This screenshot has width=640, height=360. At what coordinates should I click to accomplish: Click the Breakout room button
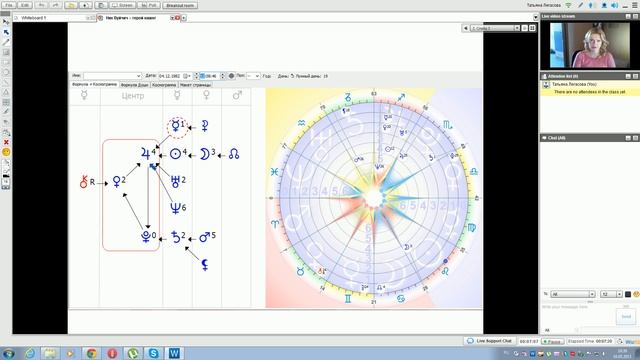180,5
